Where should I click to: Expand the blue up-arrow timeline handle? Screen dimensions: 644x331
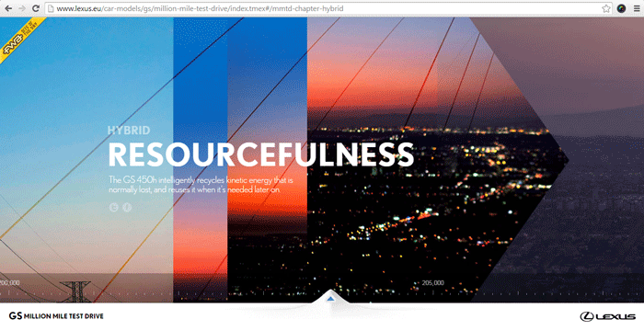coord(331,299)
